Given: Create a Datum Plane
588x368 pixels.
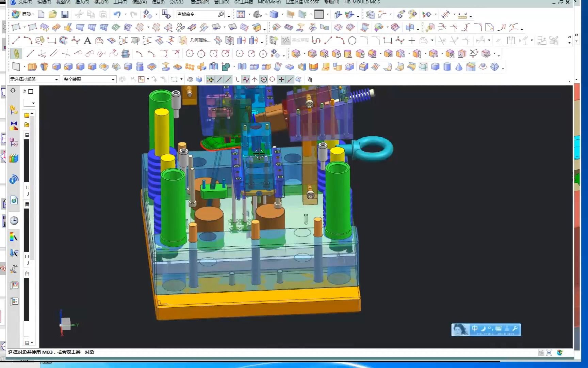Looking at the screenshot, I should click(x=16, y=66).
